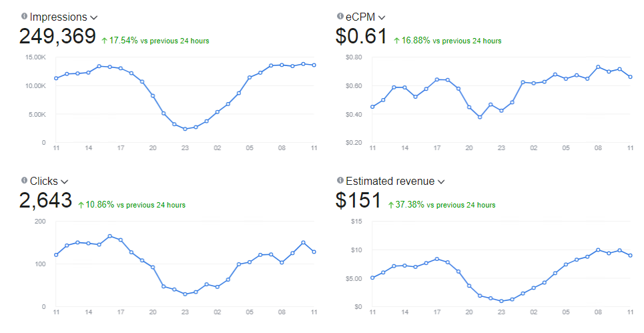Click the 15.00K axis label in Impressions chart

[x=36, y=57]
